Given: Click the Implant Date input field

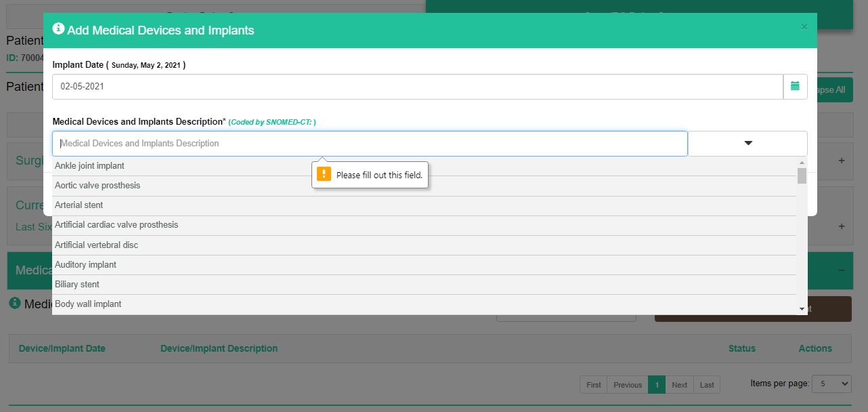Looking at the screenshot, I should pos(417,87).
